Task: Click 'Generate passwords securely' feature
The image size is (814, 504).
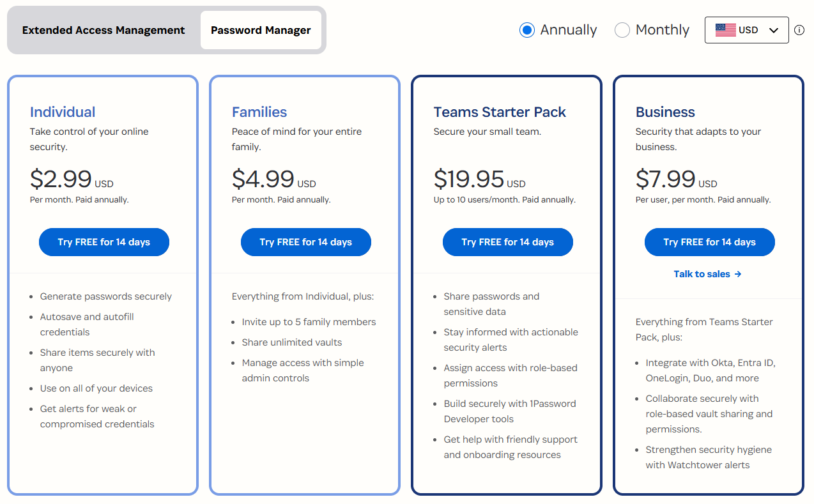Action: click(106, 296)
